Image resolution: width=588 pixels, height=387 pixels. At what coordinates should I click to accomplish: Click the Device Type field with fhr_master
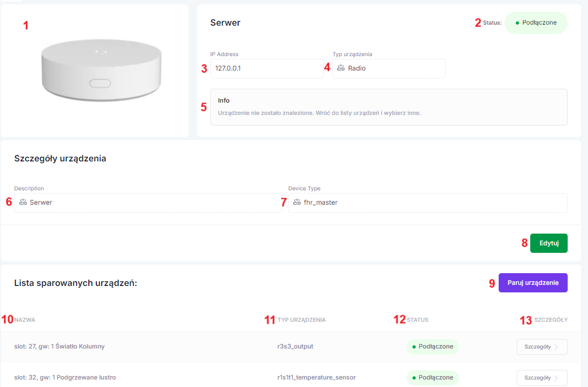point(428,203)
